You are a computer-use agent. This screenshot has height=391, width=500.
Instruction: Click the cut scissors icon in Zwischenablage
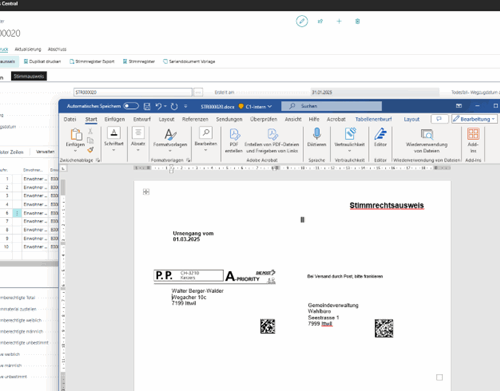(x=90, y=131)
